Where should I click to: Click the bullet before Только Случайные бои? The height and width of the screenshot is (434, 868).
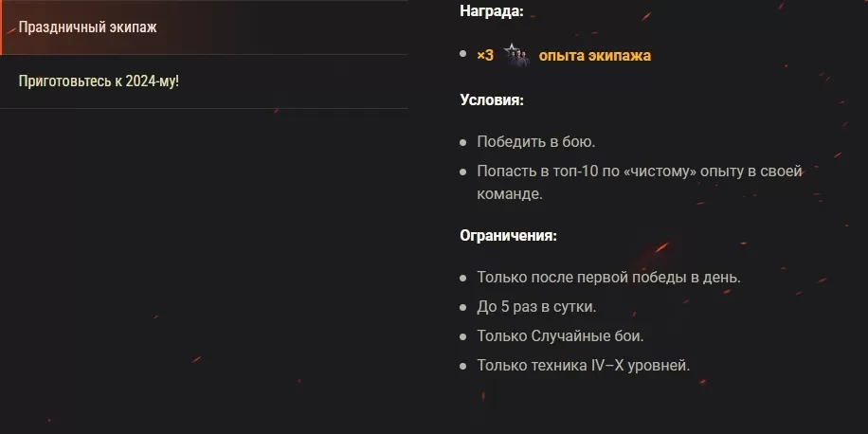click(463, 336)
